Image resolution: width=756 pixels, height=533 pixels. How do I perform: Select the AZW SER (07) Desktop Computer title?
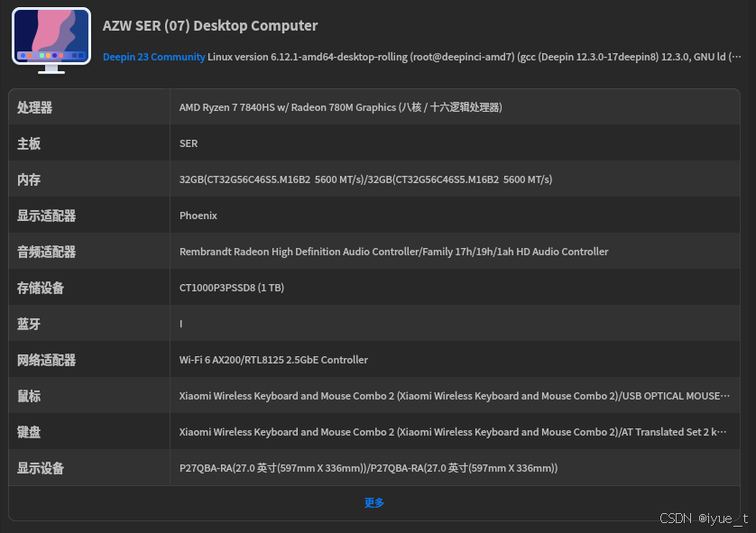[x=210, y=25]
